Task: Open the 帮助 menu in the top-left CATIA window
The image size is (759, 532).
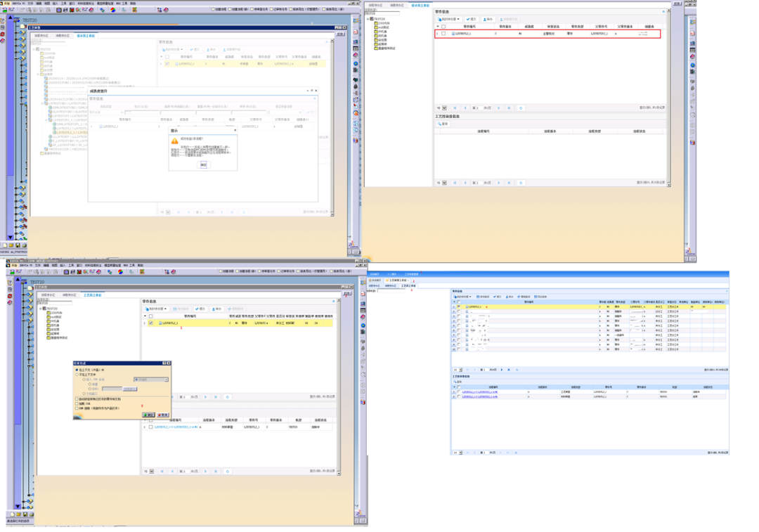Action: pos(133,4)
